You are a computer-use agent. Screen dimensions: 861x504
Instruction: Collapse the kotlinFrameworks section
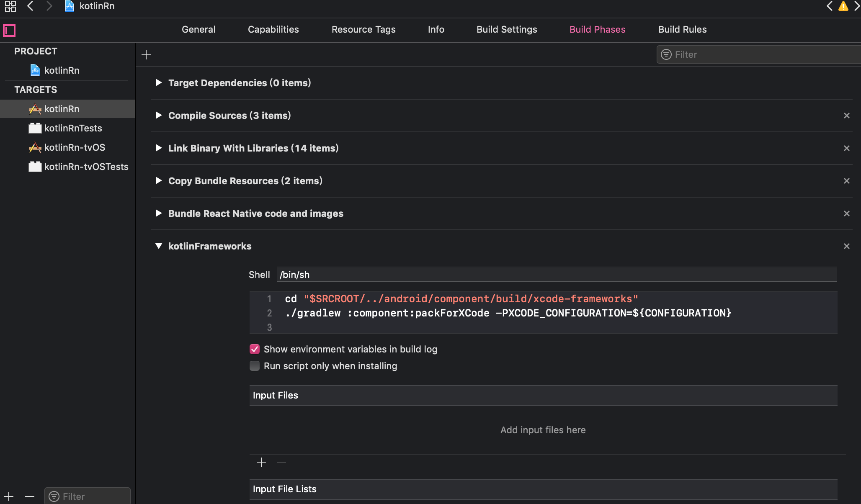click(x=159, y=246)
